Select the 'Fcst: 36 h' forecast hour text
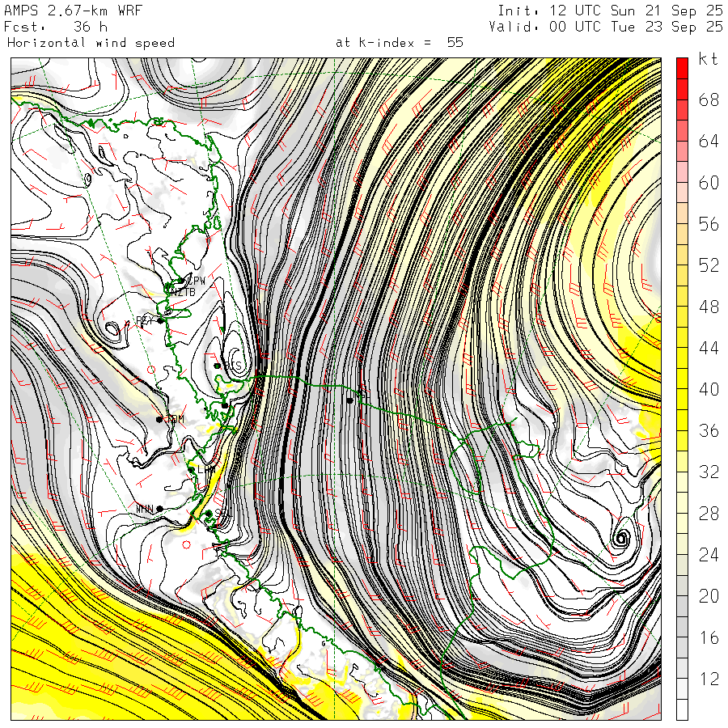Image resolution: width=728 pixels, height=728 pixels. pyautogui.click(x=56, y=27)
